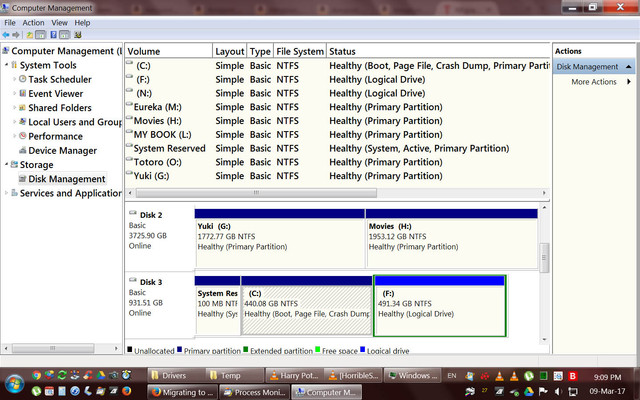Toggle the Show/Hide Action Pane toolbar button
Viewport: 640px width, 400px height.
65,35
